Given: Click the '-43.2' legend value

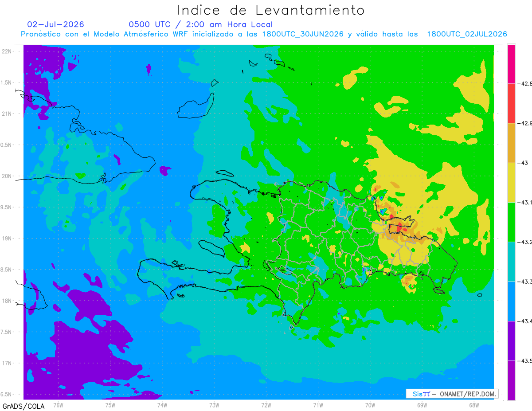Looking at the screenshot, I should 525,242.
